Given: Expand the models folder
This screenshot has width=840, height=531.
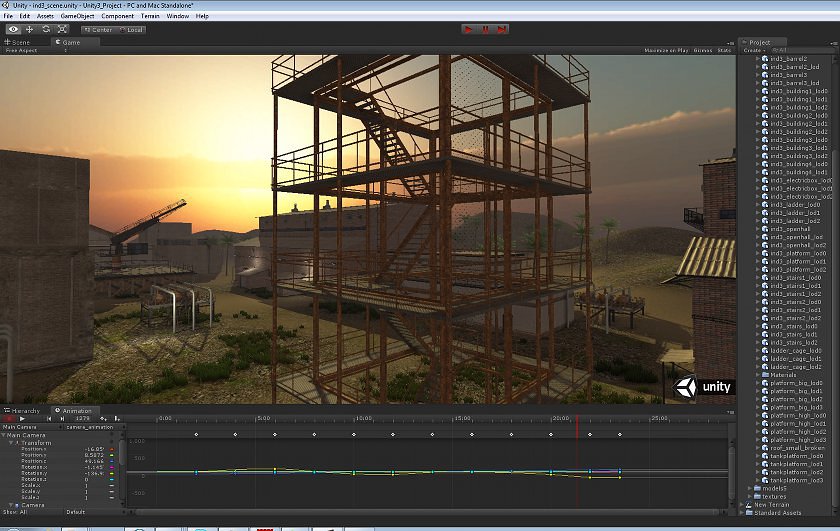Looking at the screenshot, I should pyautogui.click(x=751, y=488).
